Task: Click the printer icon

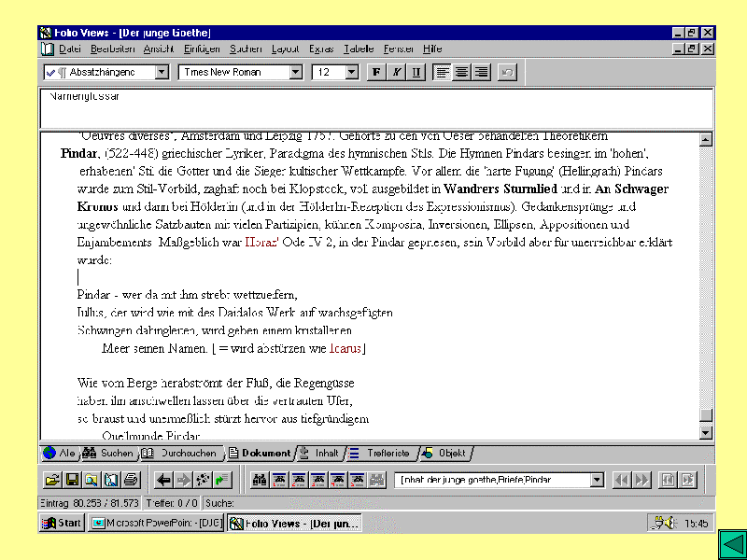Action: pos(131,480)
